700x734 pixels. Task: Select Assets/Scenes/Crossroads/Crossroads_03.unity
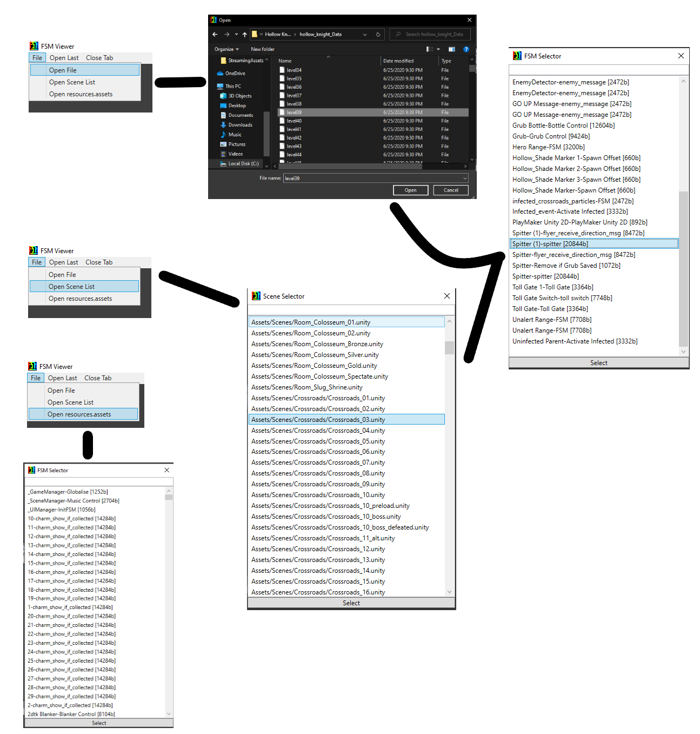pyautogui.click(x=346, y=420)
